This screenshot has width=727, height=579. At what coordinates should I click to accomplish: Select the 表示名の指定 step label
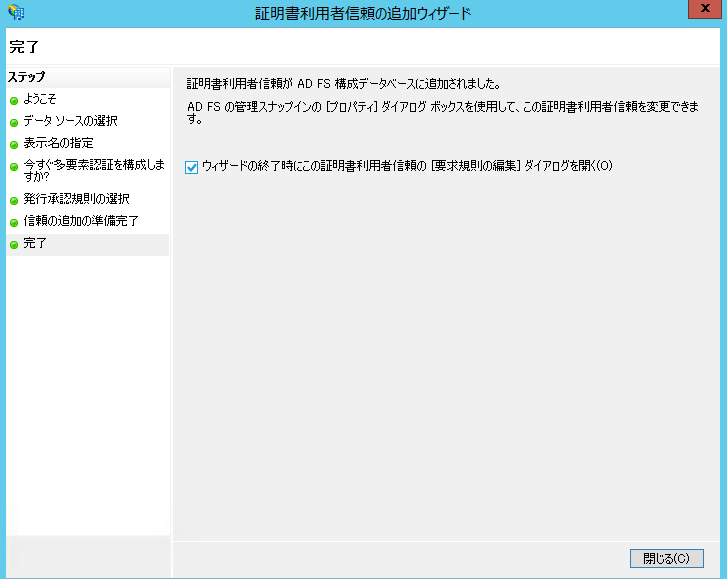pos(58,143)
